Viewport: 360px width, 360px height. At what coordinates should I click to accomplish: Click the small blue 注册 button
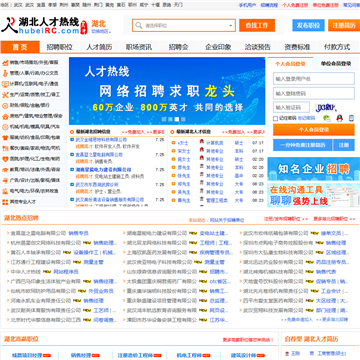pos(344,145)
